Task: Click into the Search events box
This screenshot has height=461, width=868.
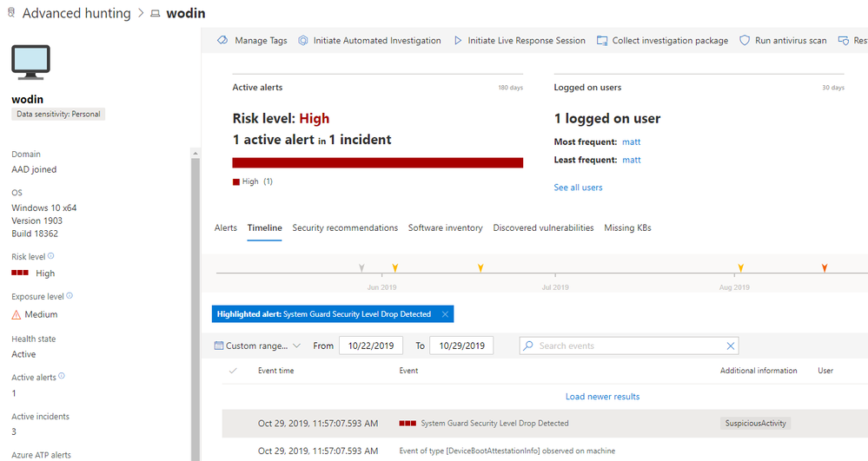Action: click(x=628, y=346)
